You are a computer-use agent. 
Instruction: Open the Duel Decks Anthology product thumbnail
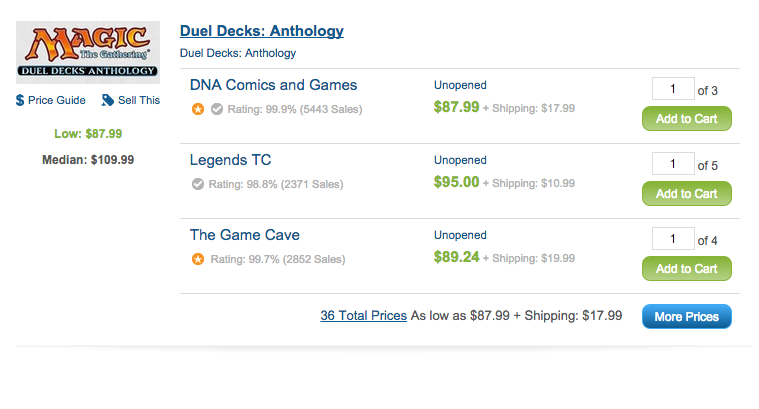click(x=88, y=52)
